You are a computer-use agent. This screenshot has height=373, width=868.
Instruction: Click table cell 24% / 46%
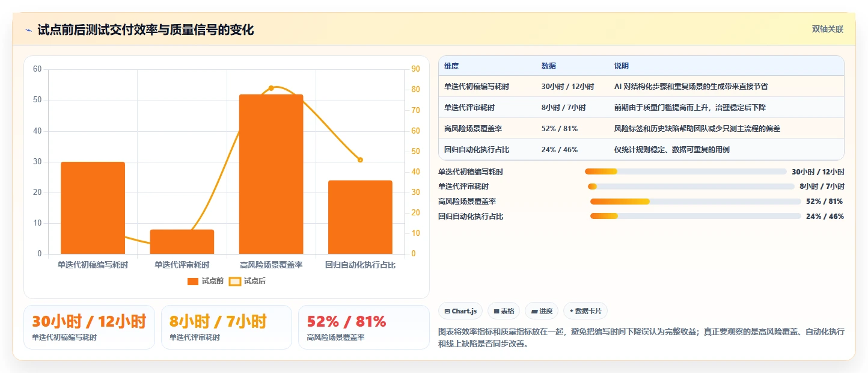(560, 149)
